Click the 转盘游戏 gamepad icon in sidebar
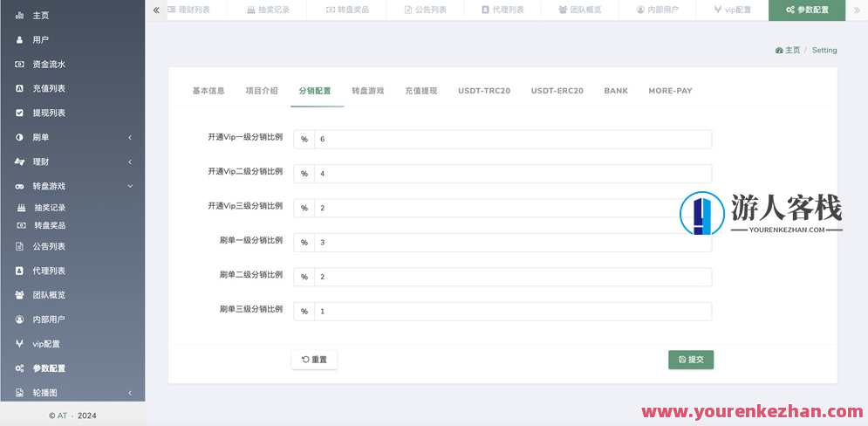868x426 pixels. pyautogui.click(x=19, y=187)
